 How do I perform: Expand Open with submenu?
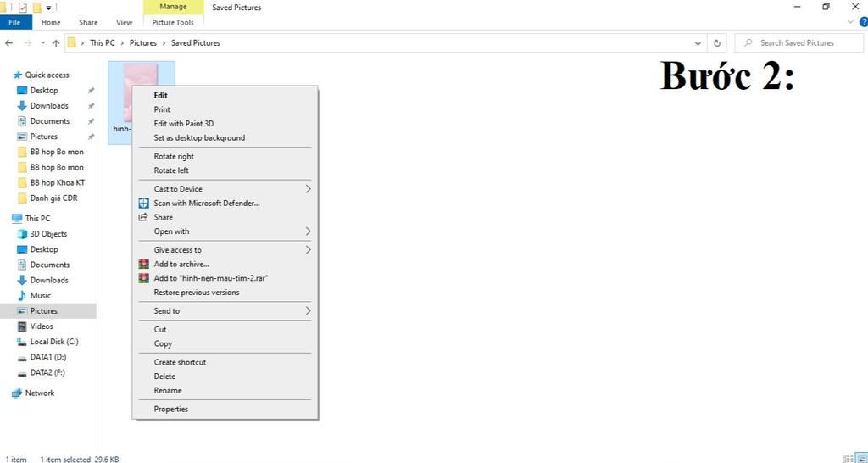point(225,231)
